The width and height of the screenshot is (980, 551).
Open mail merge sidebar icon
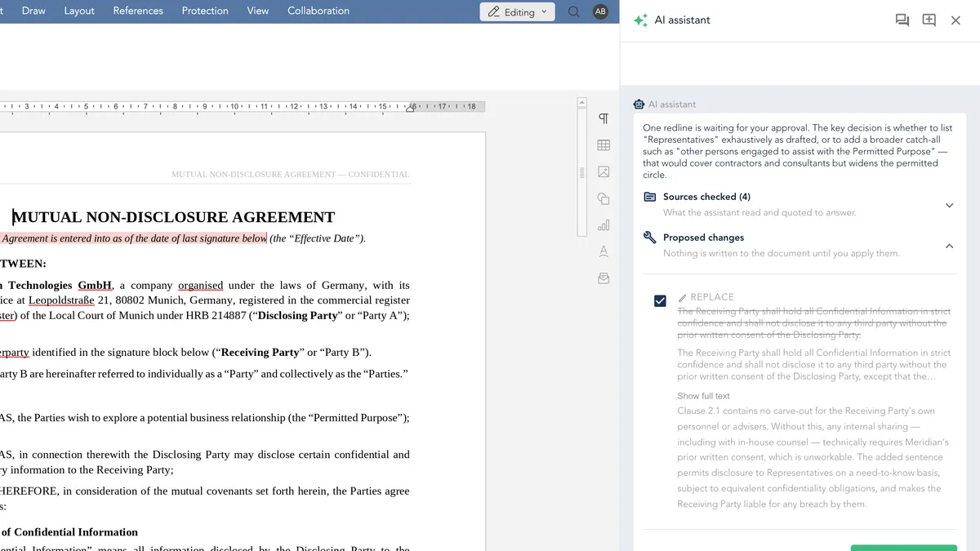[x=604, y=278]
